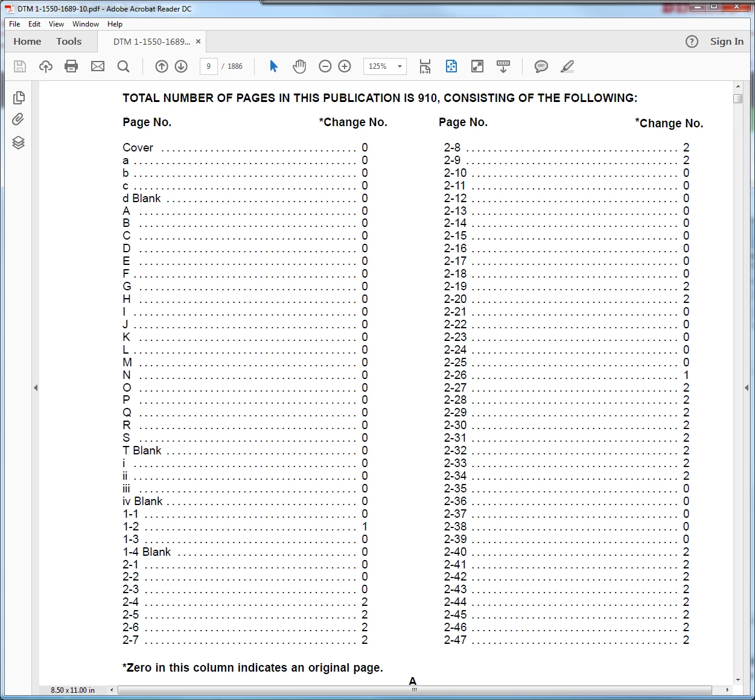Viewport: 755px width, 700px height.
Task: Close the DTM 1-1550-1689 document tab
Action: point(198,42)
